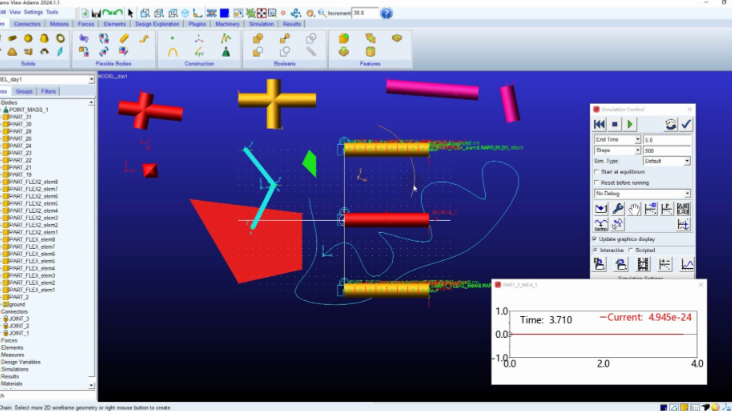Viewport: 732px width, 411px height.
Task: Click the green checkmark in Simulation Control
Action: click(x=686, y=124)
